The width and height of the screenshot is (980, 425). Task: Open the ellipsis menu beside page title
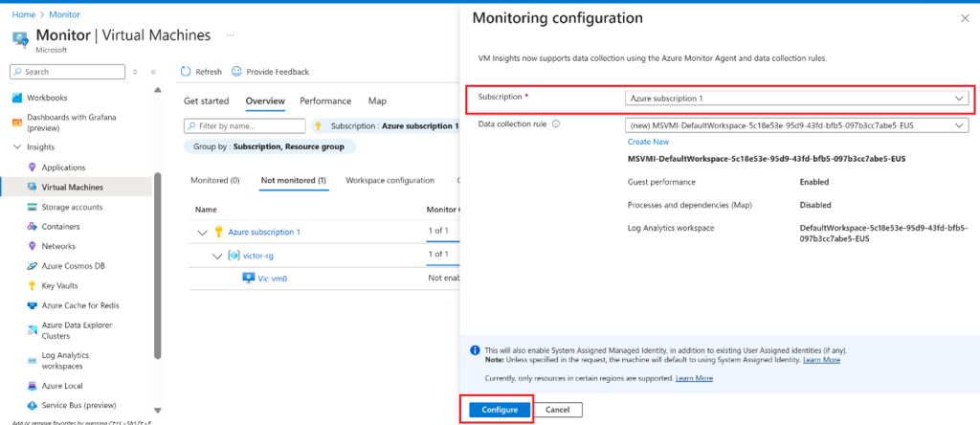click(231, 35)
